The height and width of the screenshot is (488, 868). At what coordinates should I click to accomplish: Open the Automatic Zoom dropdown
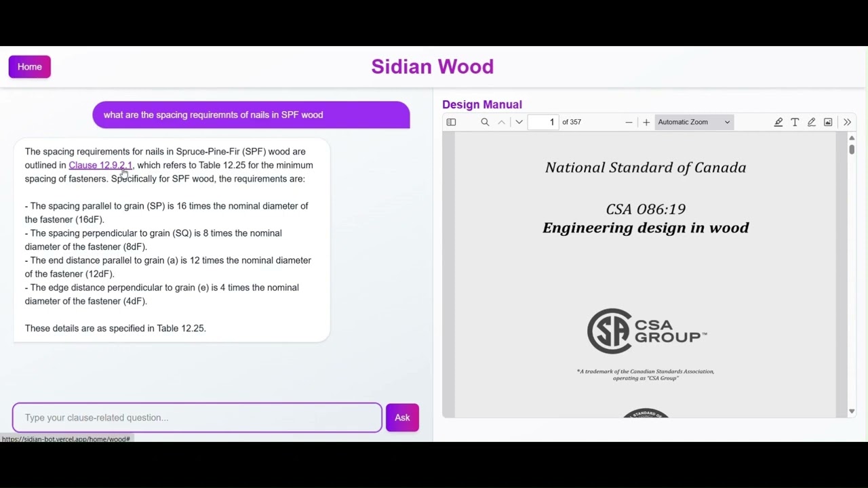pyautogui.click(x=694, y=122)
